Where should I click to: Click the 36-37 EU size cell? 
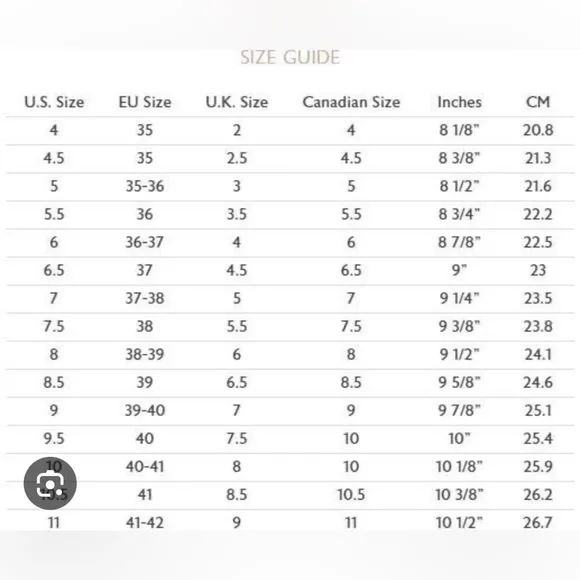144,242
